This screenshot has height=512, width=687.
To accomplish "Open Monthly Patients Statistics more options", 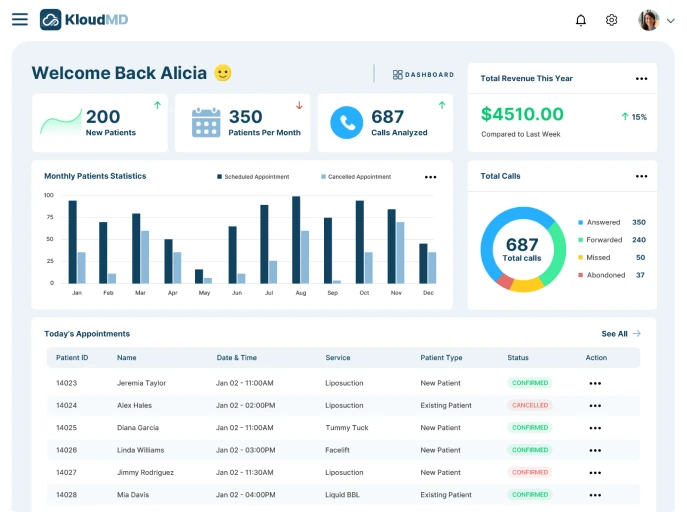I will tap(430, 177).
